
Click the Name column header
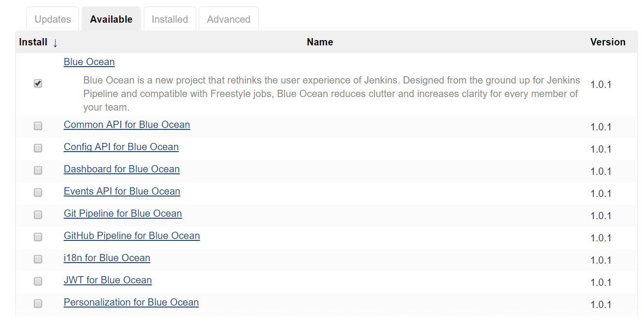[x=320, y=42]
